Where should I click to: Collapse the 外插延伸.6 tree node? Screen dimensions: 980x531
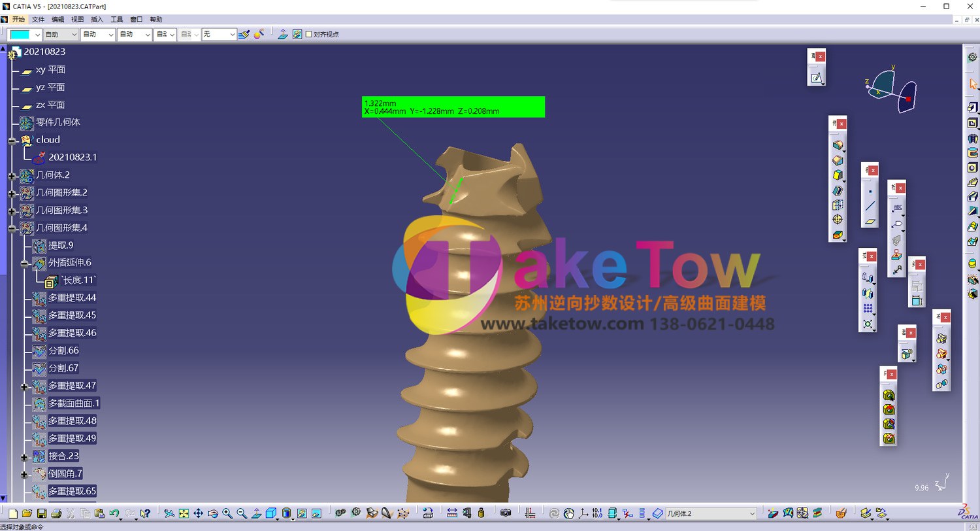[x=25, y=263]
